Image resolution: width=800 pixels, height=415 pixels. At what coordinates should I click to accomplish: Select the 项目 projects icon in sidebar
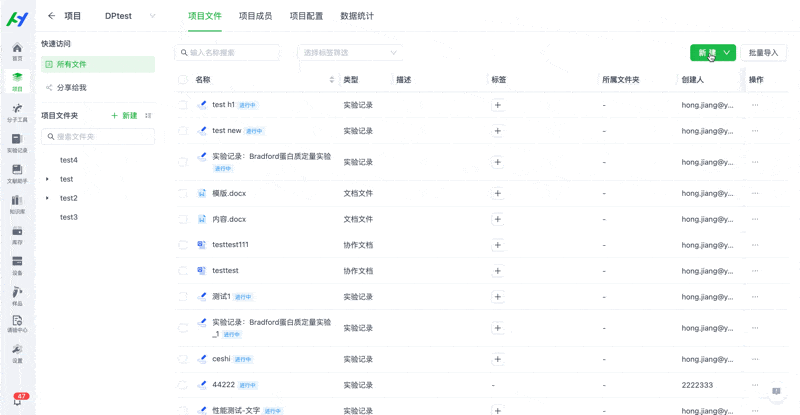(17, 82)
